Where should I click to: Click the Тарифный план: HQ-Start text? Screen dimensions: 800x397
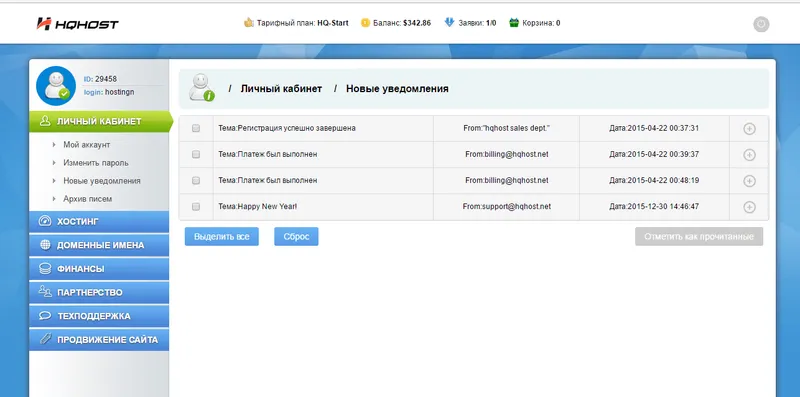303,23
